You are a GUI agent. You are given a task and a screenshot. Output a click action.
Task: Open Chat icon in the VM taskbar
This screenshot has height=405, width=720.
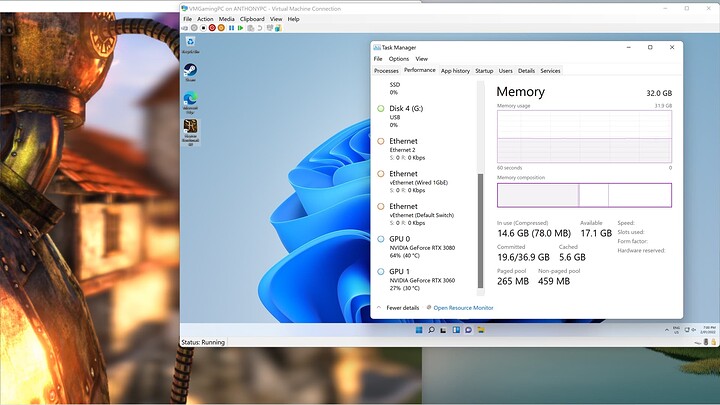click(x=468, y=330)
